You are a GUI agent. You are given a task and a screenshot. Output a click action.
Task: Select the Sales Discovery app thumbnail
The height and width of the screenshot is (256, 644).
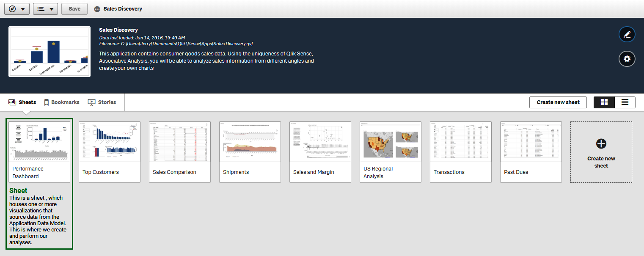pos(50,52)
